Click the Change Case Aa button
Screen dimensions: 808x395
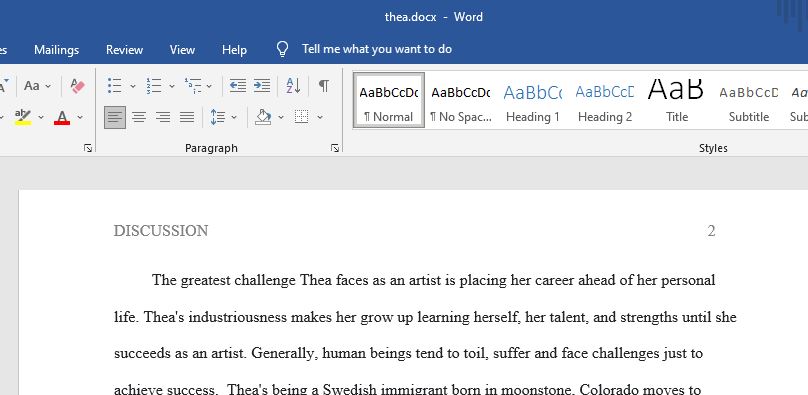(x=32, y=85)
